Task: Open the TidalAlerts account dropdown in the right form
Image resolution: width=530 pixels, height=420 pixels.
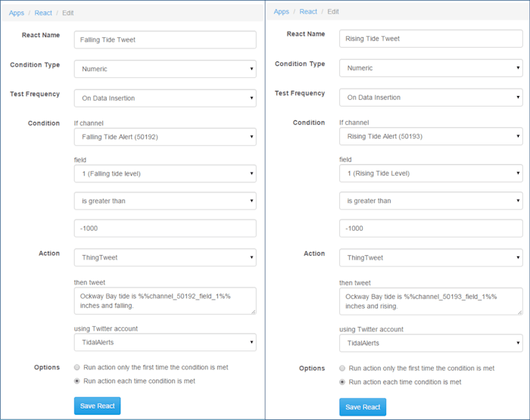Action: (430, 343)
